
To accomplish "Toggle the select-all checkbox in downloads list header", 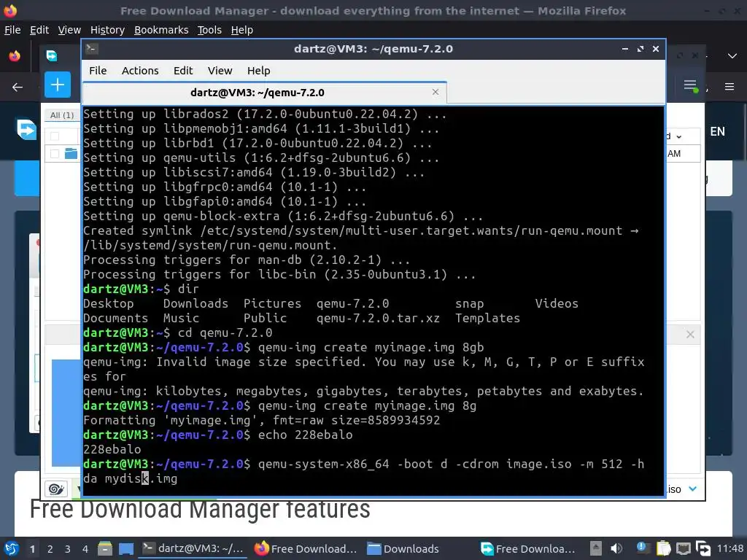I will pyautogui.click(x=55, y=136).
